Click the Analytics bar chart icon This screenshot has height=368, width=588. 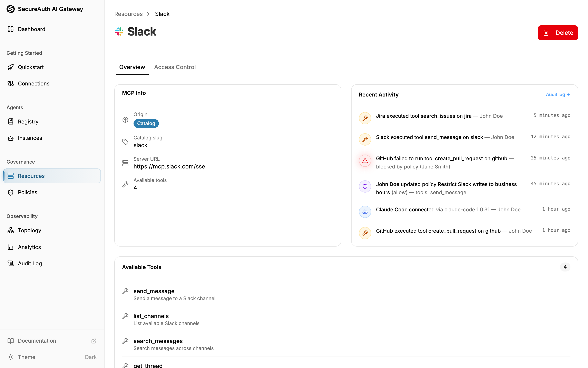click(10, 247)
